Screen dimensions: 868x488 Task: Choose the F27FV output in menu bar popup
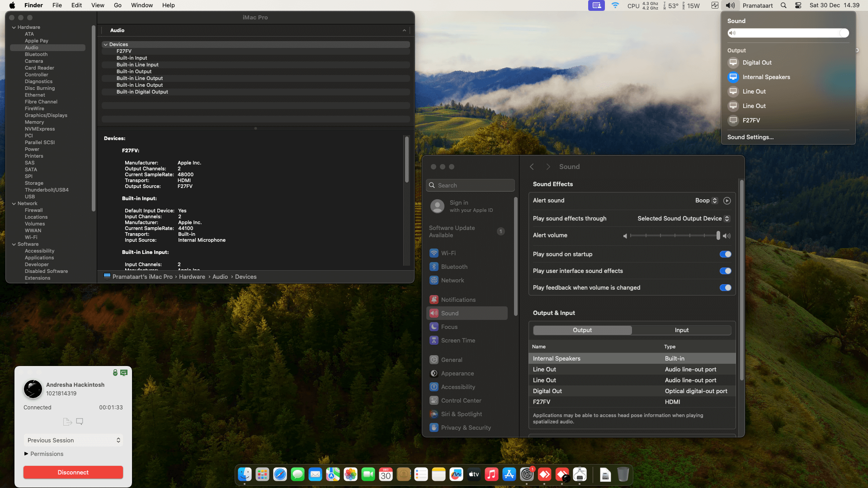tap(751, 121)
